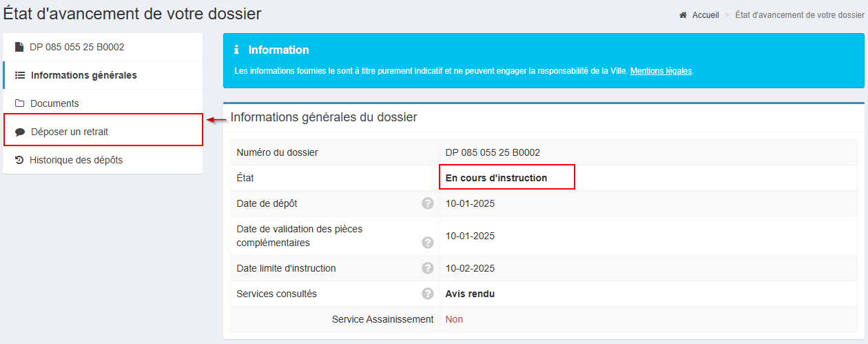
Task: Go to Accueil via the breadcrumb
Action: [705, 15]
